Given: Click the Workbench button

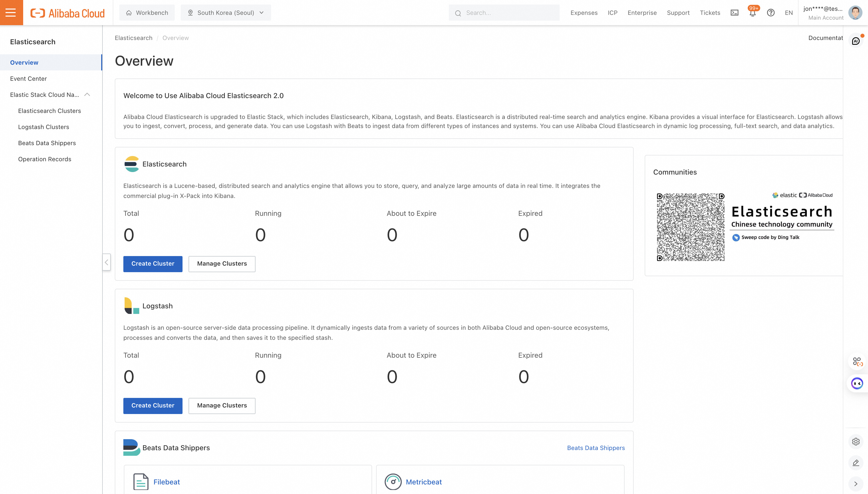Looking at the screenshot, I should 147,13.
